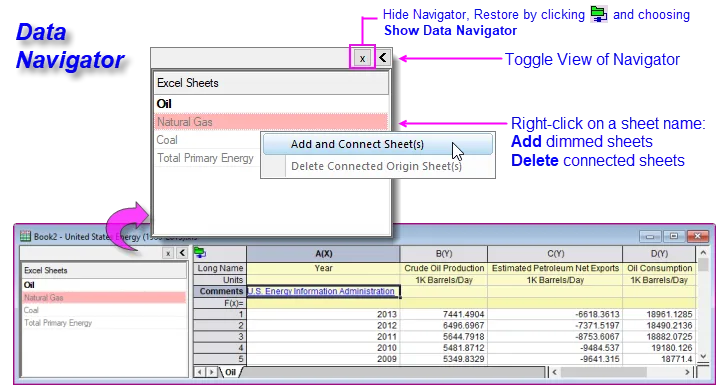Click sheet tab scroll left arrow
Viewport: 716px width, 385px height.
point(199,372)
